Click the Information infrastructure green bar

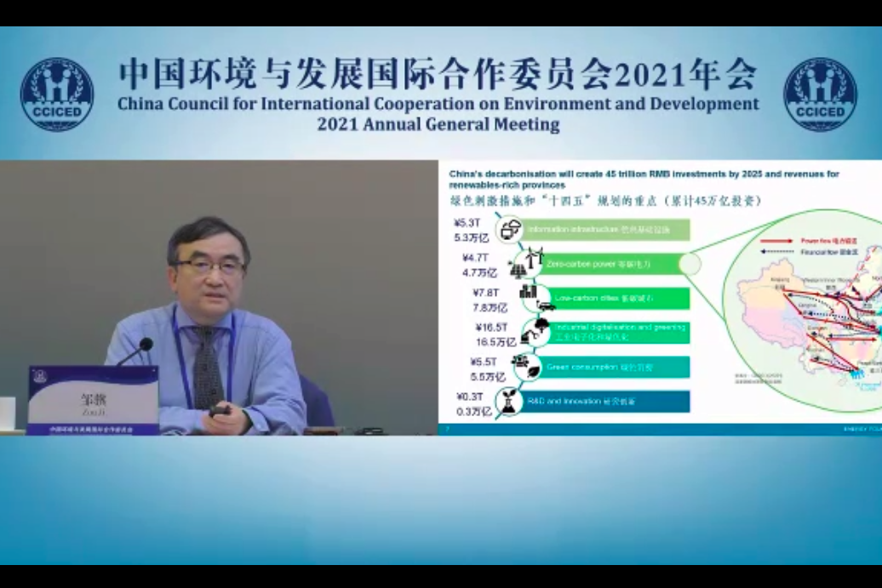(x=606, y=230)
